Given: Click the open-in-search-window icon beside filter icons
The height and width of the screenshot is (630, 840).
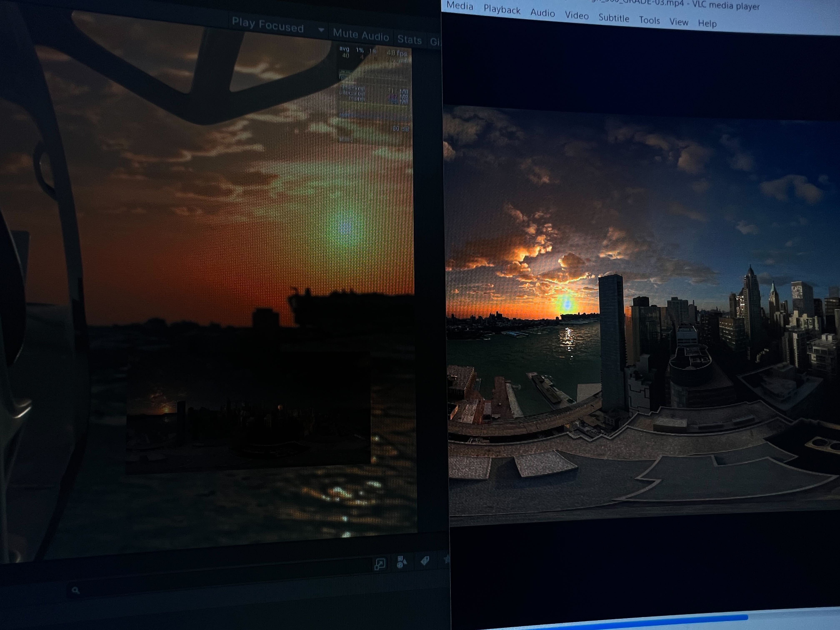Looking at the screenshot, I should [380, 564].
